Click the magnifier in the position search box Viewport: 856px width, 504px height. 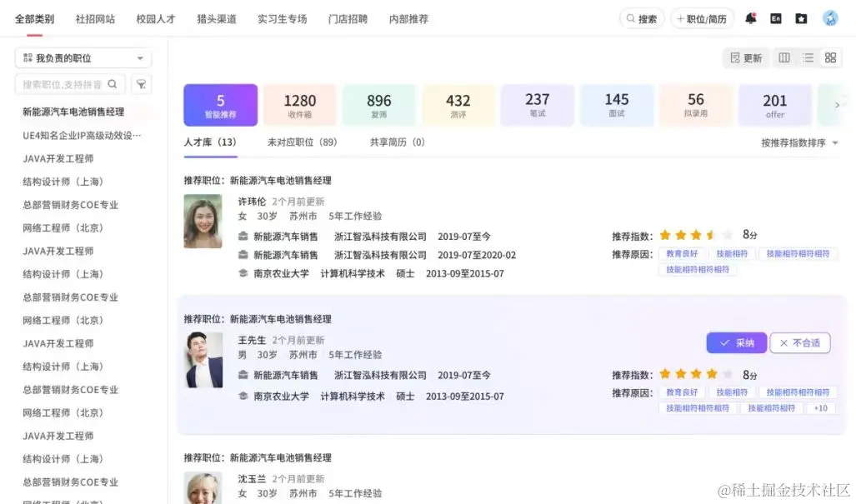pyautogui.click(x=113, y=84)
